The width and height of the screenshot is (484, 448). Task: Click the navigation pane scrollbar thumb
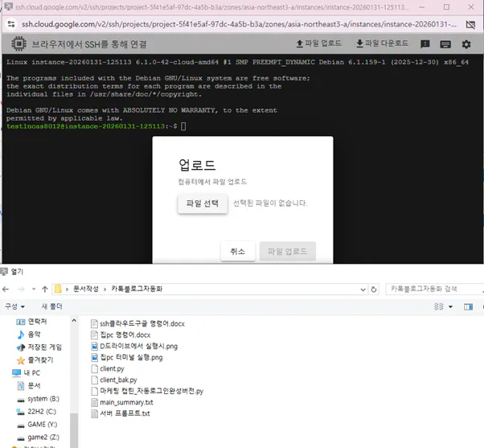(x=74, y=430)
